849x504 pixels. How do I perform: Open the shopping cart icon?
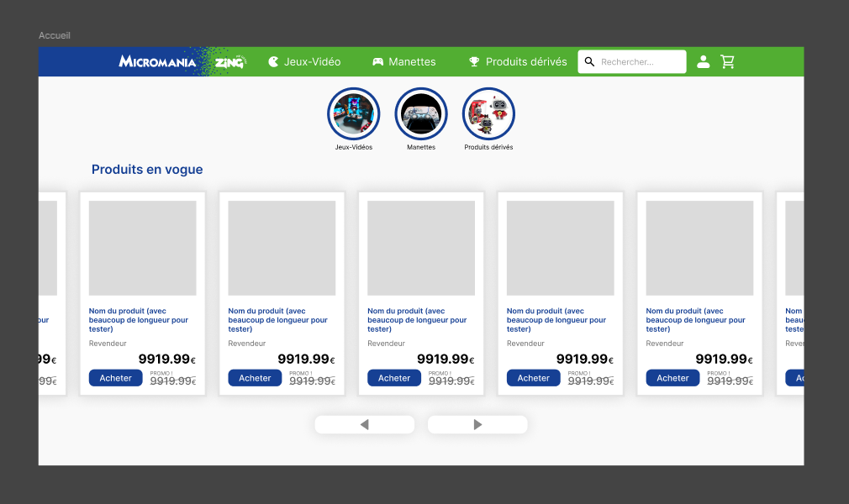(x=728, y=61)
